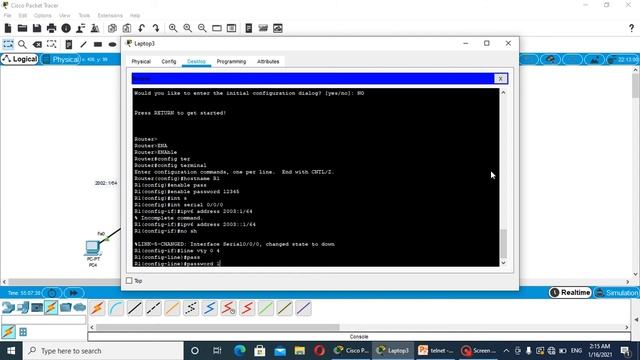Screen dimensions: 640x360
Task: Open the Options menu
Action: coord(42,16)
